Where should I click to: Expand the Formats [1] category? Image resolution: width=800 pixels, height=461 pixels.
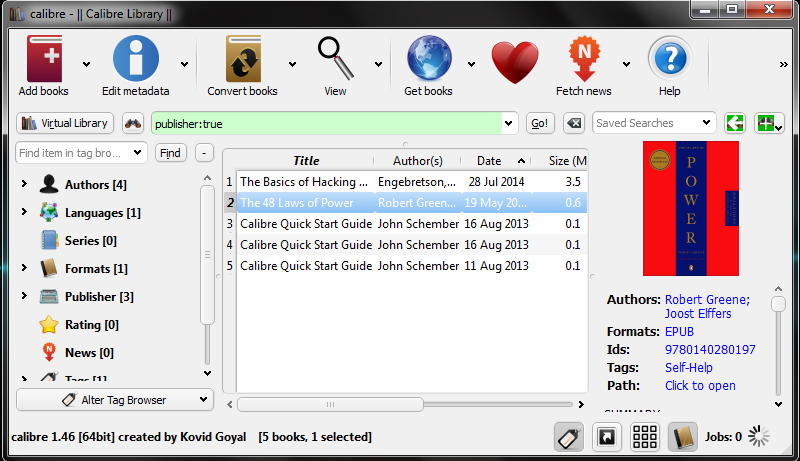coord(24,268)
